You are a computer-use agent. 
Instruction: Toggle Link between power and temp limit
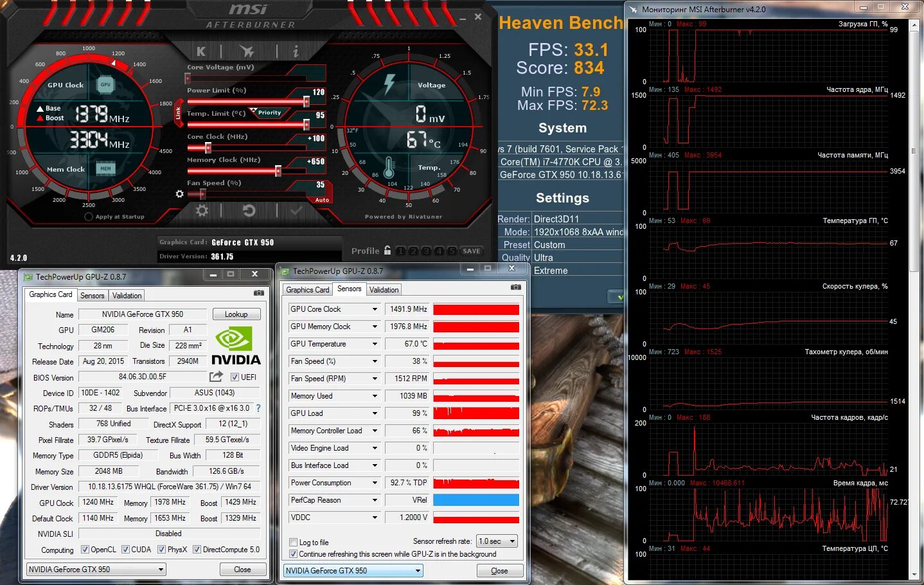(x=179, y=113)
